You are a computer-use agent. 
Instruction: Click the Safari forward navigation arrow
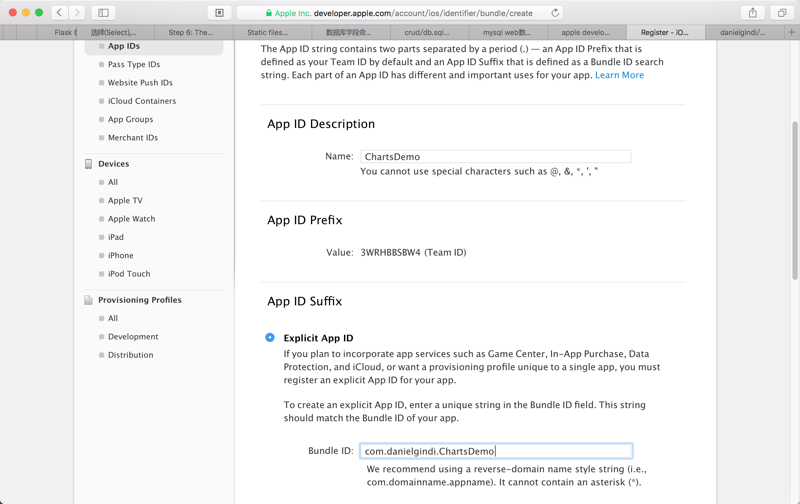tap(77, 13)
